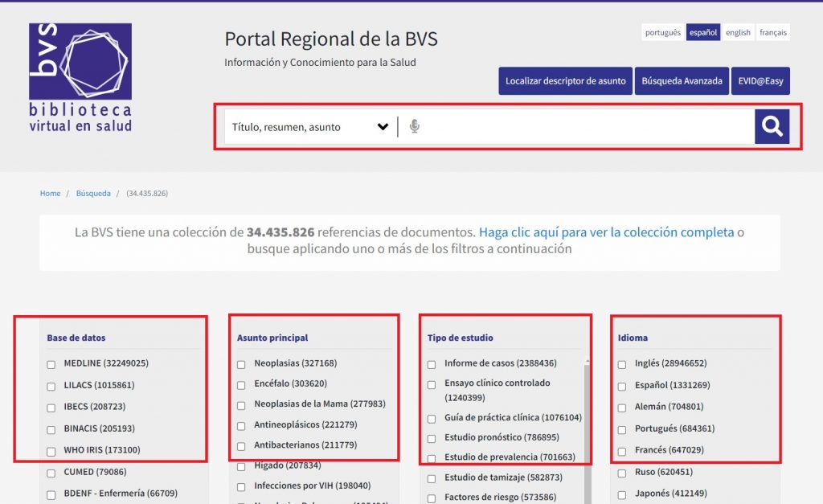Click the Tipo de estudio filter heading
The width and height of the screenshot is (823, 504).
(x=461, y=338)
